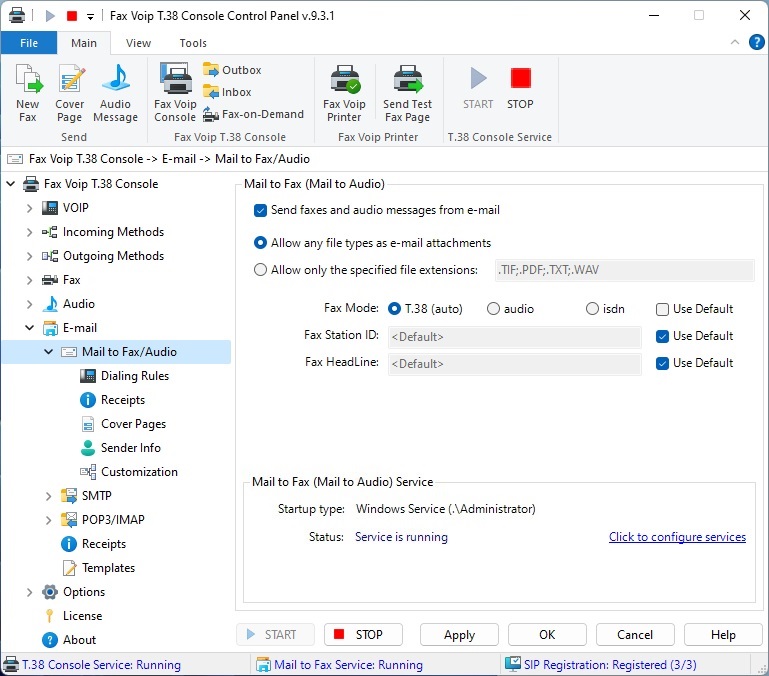Expand the POP3/IMAP tree node

pyautogui.click(x=49, y=520)
